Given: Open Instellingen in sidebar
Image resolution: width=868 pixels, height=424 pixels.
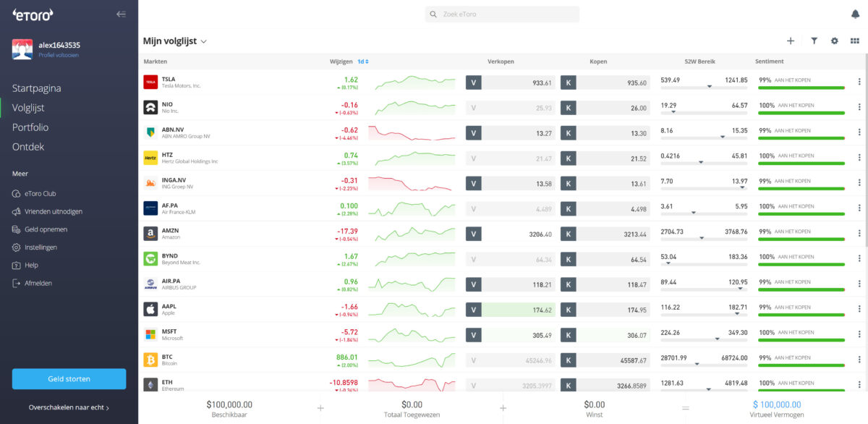Looking at the screenshot, I should coord(34,247).
